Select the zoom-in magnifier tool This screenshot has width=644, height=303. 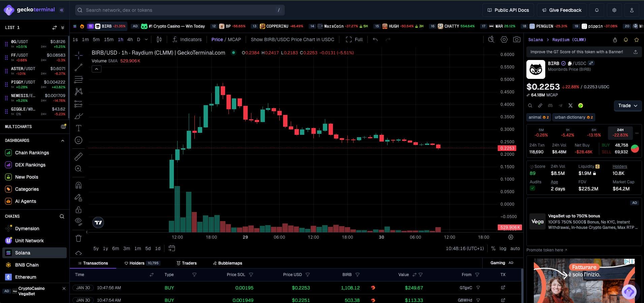point(79,169)
